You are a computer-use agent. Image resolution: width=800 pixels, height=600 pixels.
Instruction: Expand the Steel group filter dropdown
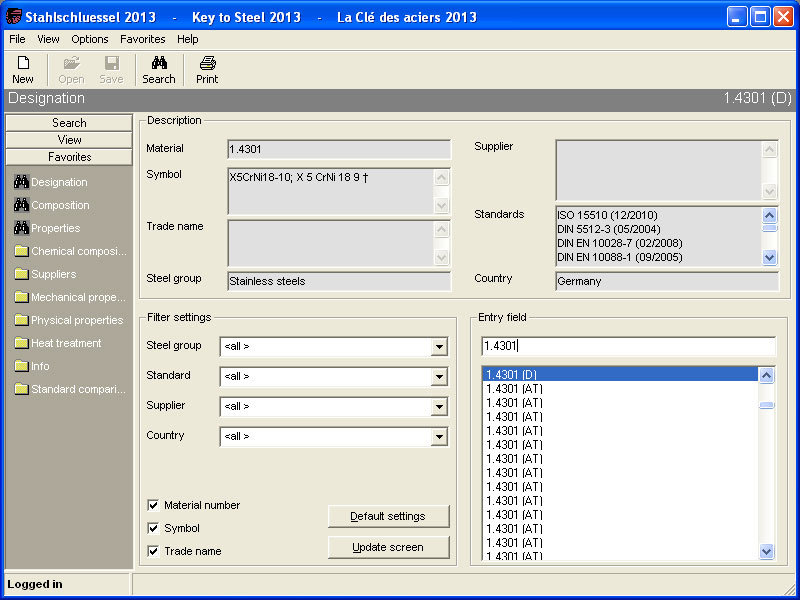click(439, 346)
